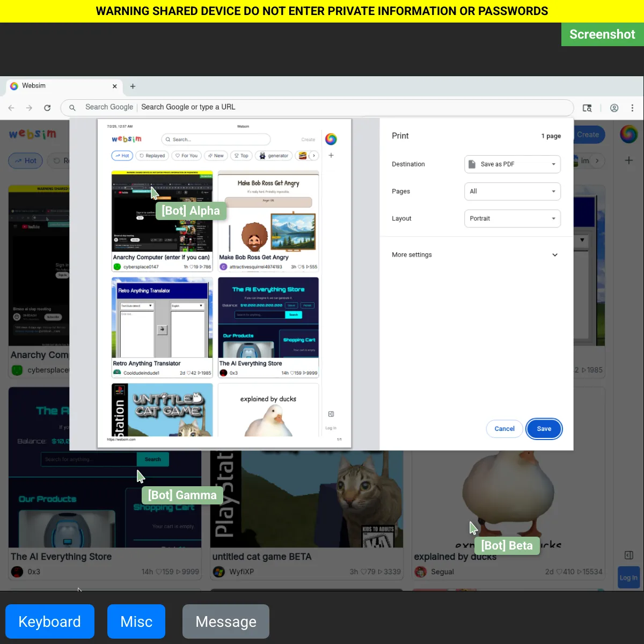Open the profile account icon
Image resolution: width=644 pixels, height=644 pixels.
coord(614,108)
